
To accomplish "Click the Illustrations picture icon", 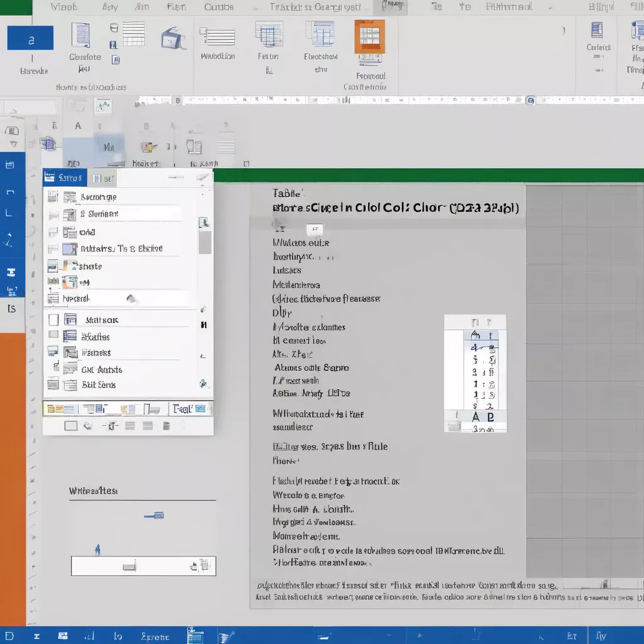I will pos(174,38).
